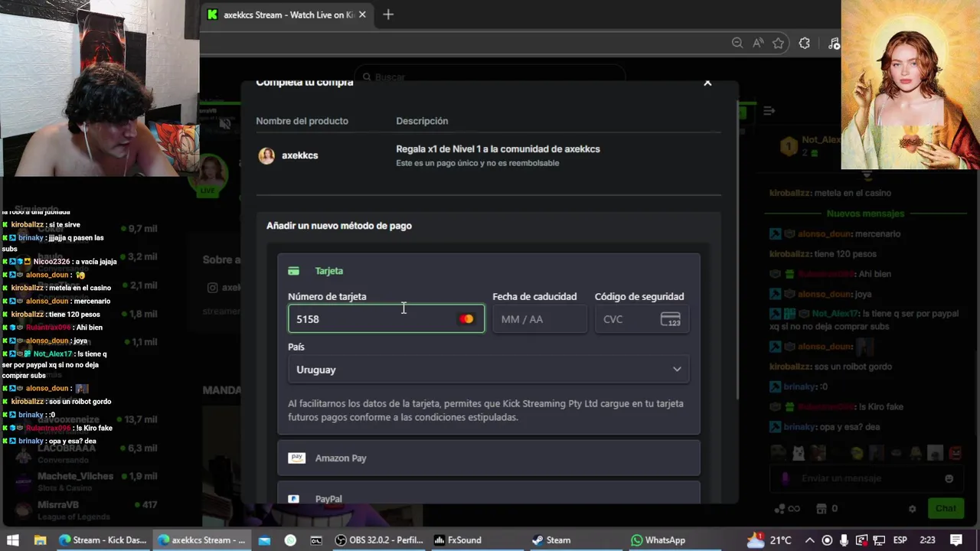Click the chat gift subs icon
980x551 pixels.
click(822, 509)
